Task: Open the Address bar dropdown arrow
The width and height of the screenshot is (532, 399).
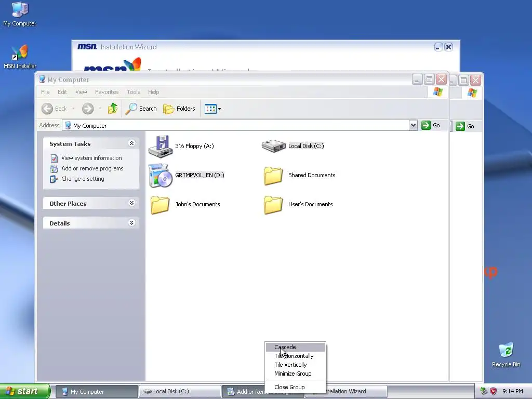Action: (x=413, y=125)
